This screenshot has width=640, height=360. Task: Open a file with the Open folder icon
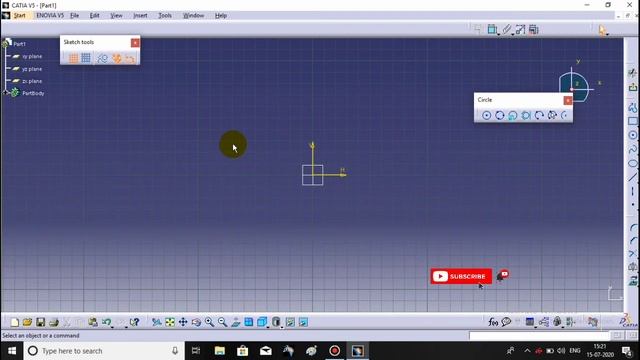click(27, 322)
